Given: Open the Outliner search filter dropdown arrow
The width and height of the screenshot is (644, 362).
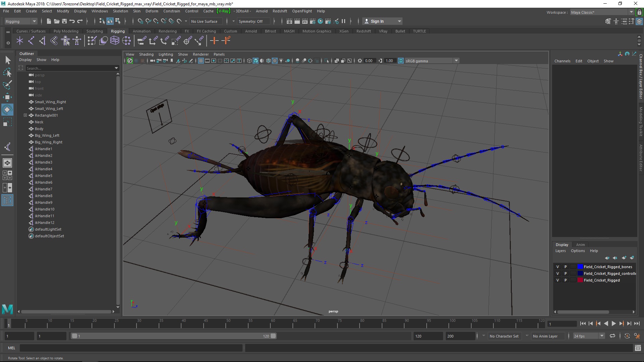Looking at the screenshot, I should click(116, 68).
